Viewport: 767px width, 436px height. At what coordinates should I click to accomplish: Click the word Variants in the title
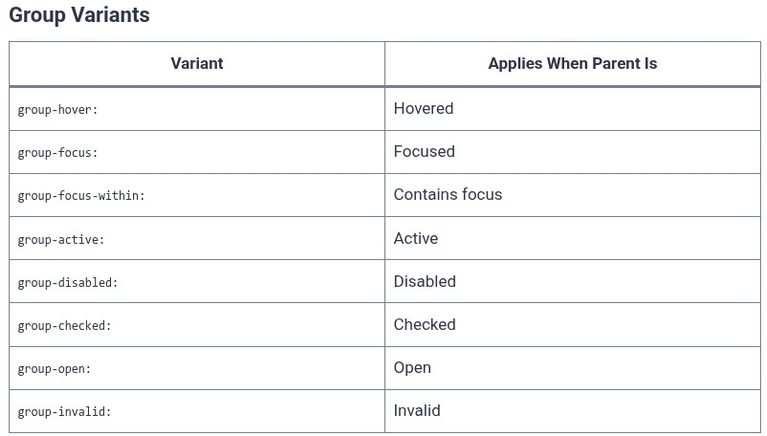coord(111,15)
